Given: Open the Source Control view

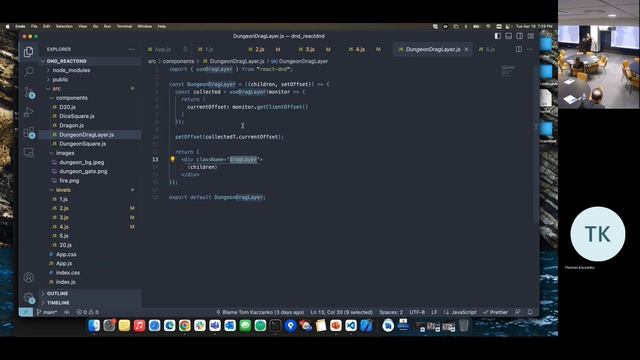Looking at the screenshot, I should point(29,92).
